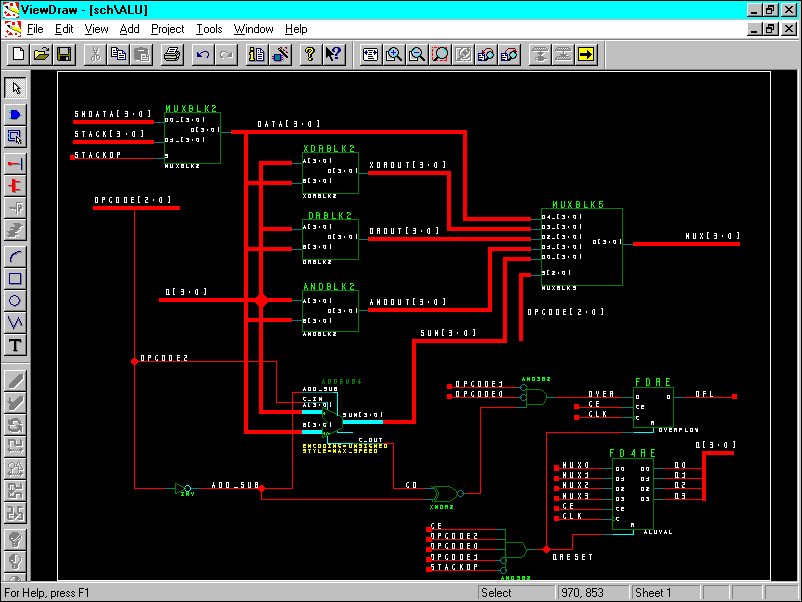Open a file with the folder icon
Image resolution: width=802 pixels, height=602 pixels.
tap(41, 54)
